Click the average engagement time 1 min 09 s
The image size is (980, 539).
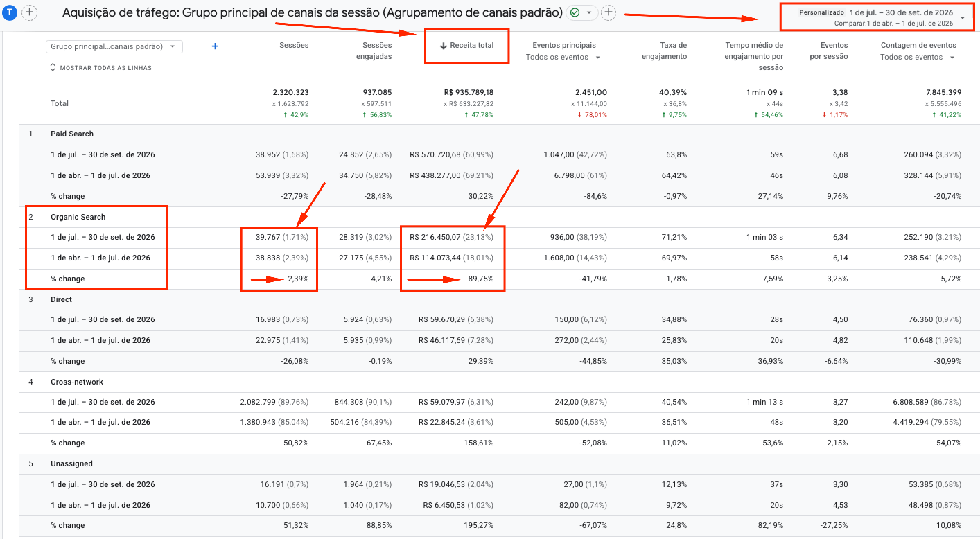click(x=765, y=92)
